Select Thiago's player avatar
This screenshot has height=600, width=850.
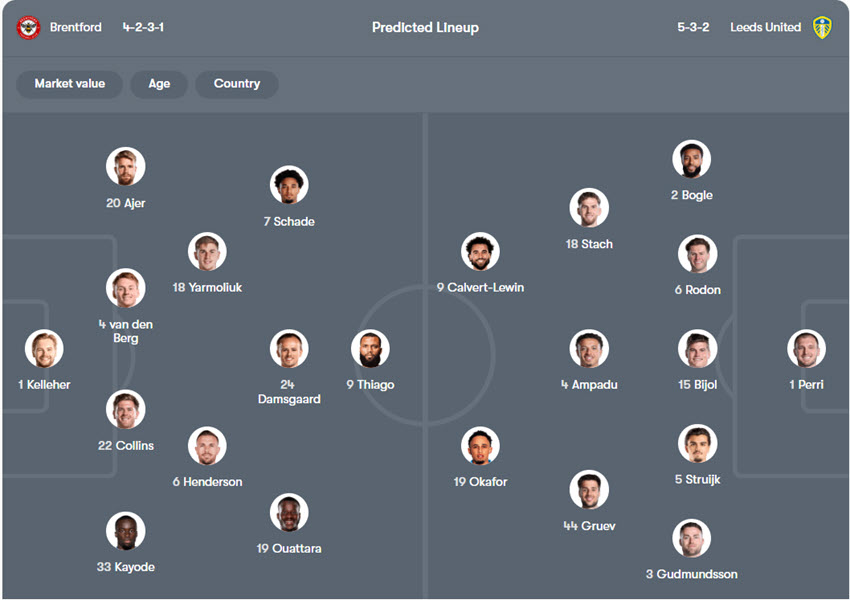[370, 349]
